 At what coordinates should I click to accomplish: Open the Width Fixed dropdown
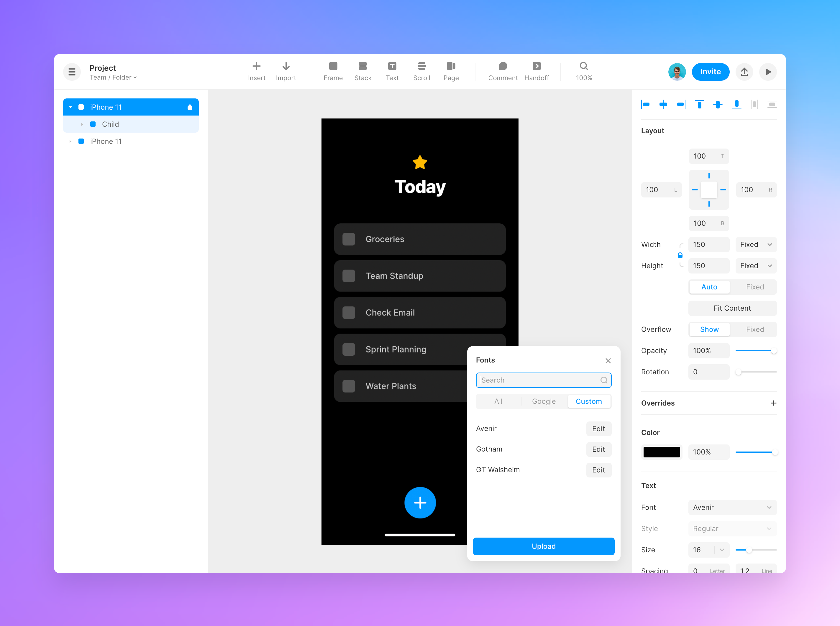(x=756, y=245)
